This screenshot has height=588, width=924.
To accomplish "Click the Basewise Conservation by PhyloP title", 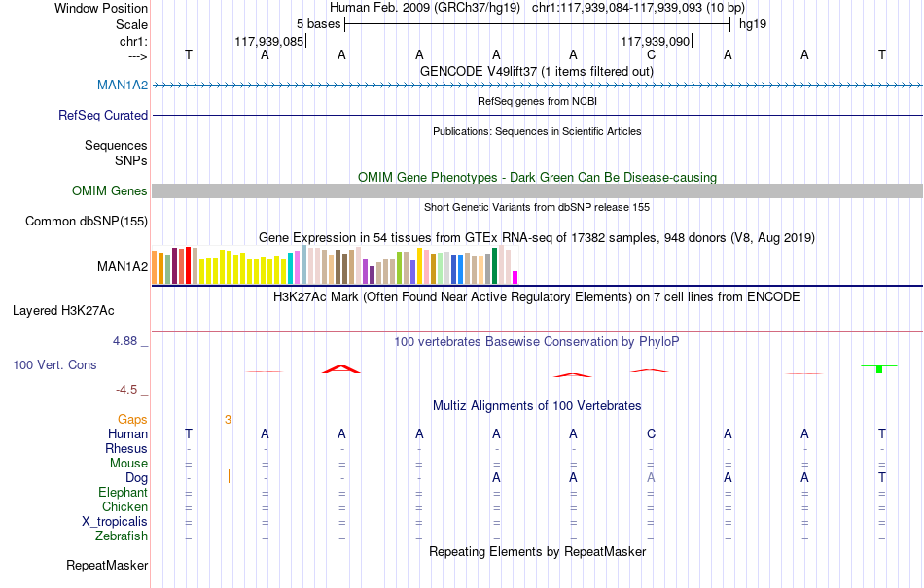I will (537, 342).
